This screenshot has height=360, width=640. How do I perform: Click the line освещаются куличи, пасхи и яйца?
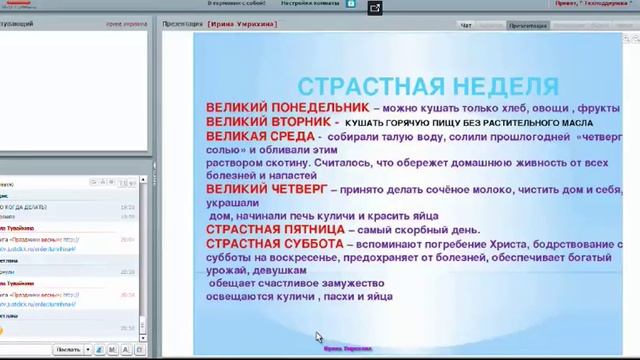pos(299,297)
